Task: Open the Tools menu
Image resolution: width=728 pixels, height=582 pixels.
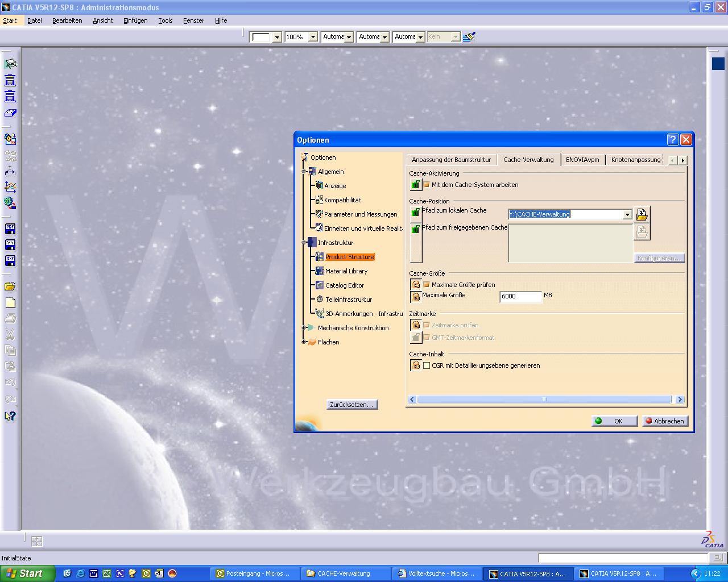Action: (166, 20)
